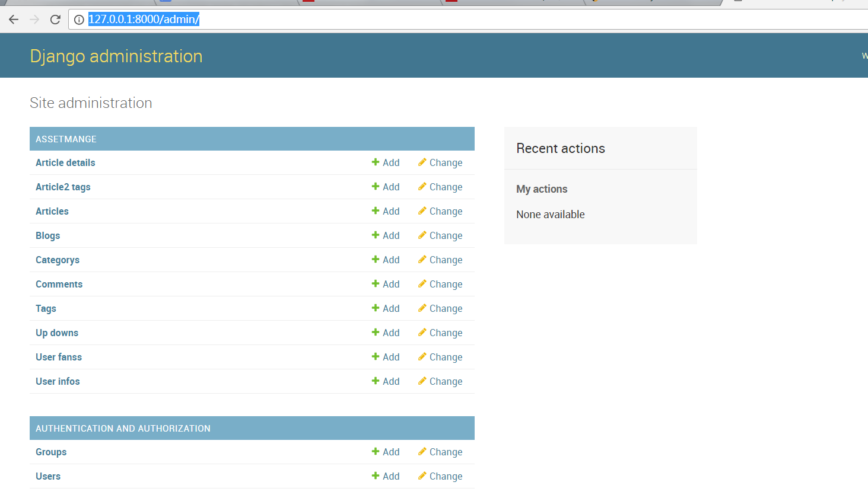The width and height of the screenshot is (868, 498).
Task: Click Change for Groups
Action: [440, 452]
